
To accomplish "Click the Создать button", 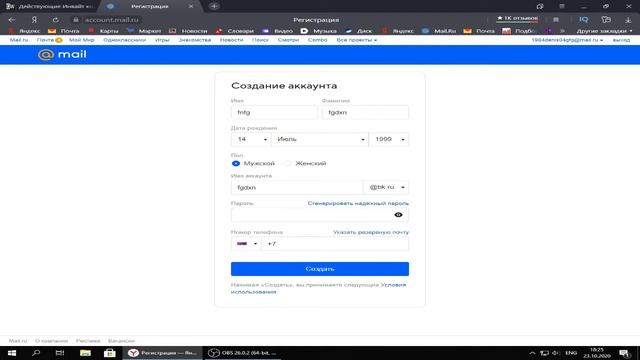I will point(320,269).
